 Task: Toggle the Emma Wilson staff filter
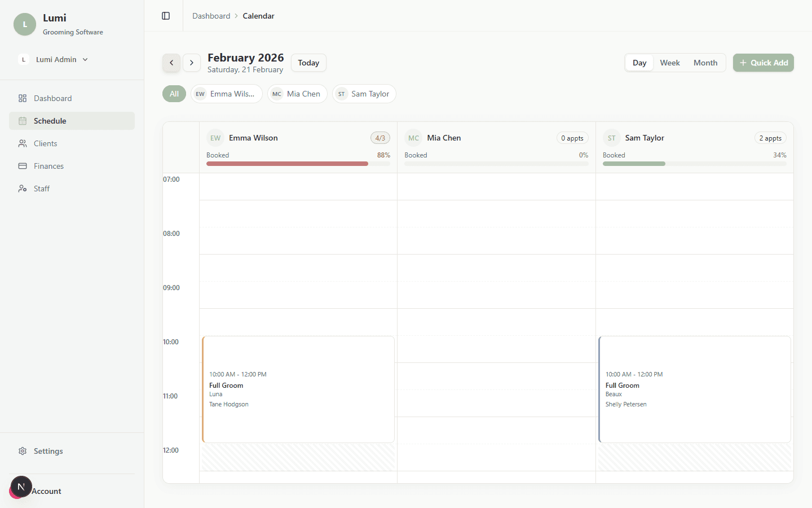click(x=226, y=94)
